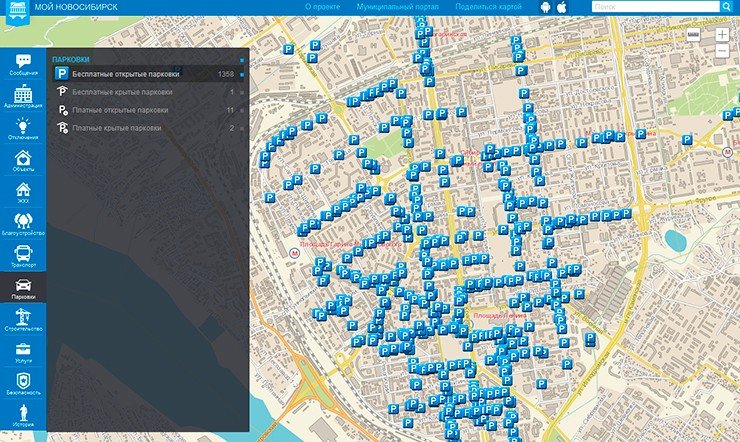Click the Мой Новосибирск logo emblem
The width and height of the screenshot is (740, 442).
coord(17,11)
